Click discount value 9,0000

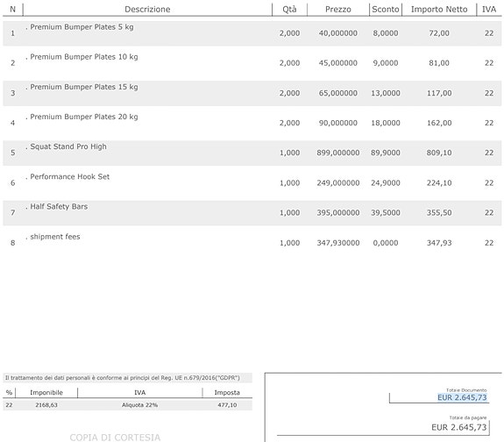(386, 63)
